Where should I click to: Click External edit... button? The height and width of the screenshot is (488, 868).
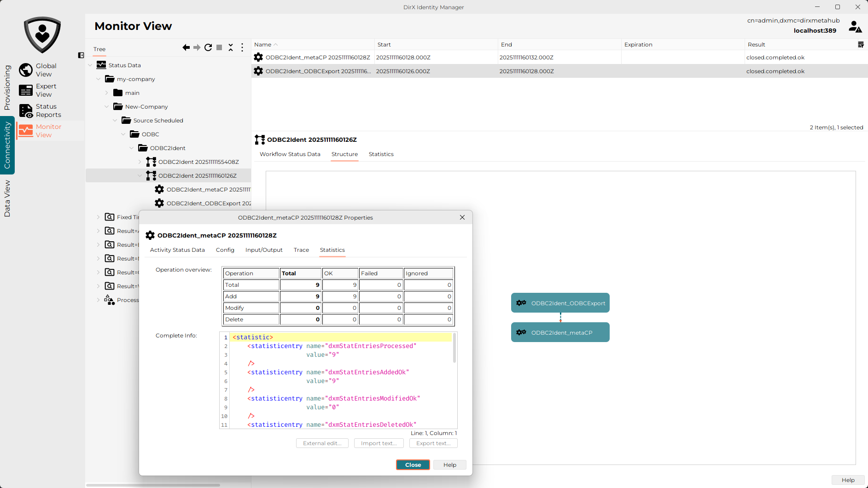322,443
